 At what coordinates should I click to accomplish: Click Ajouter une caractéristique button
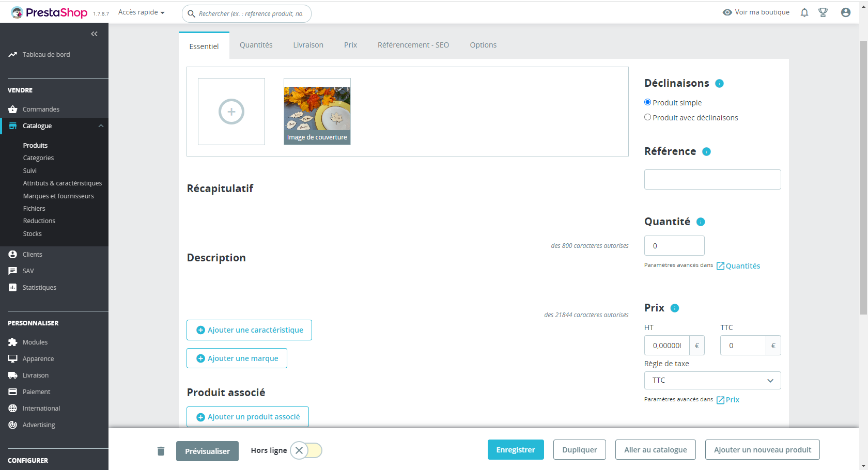pyautogui.click(x=249, y=330)
